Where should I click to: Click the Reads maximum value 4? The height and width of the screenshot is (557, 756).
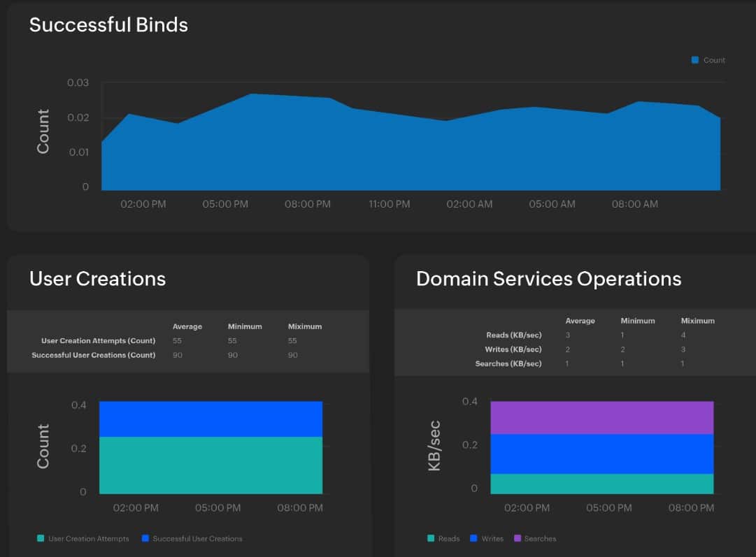683,335
